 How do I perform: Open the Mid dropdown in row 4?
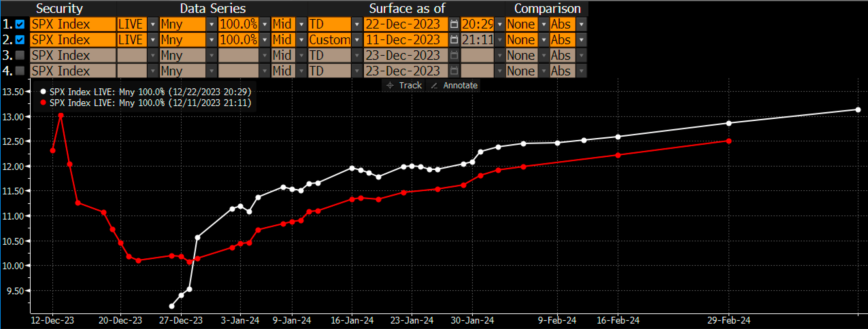pyautogui.click(x=301, y=71)
